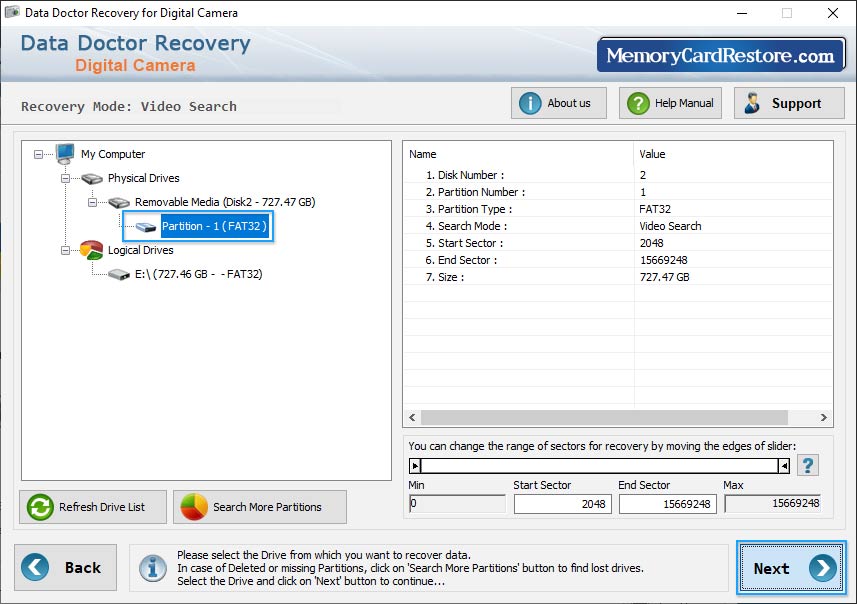Click the Search More Partitions pie icon
Screen dimensions: 857x604
coord(194,507)
